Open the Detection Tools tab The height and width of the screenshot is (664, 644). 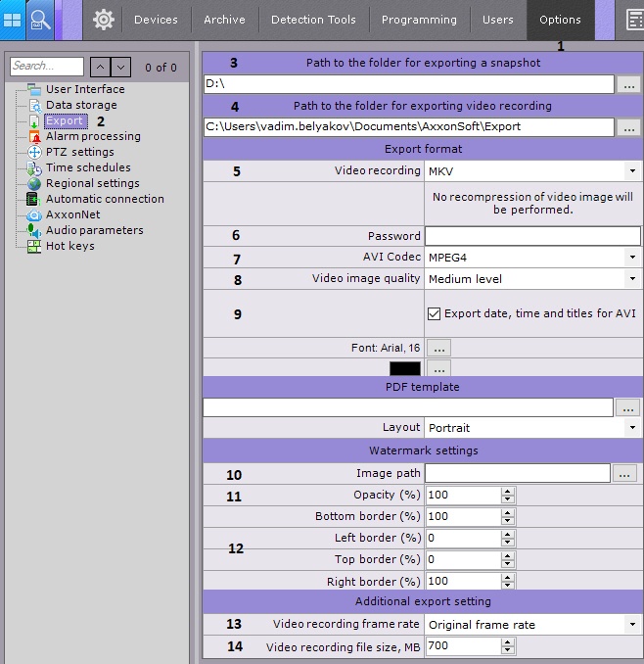pos(314,20)
